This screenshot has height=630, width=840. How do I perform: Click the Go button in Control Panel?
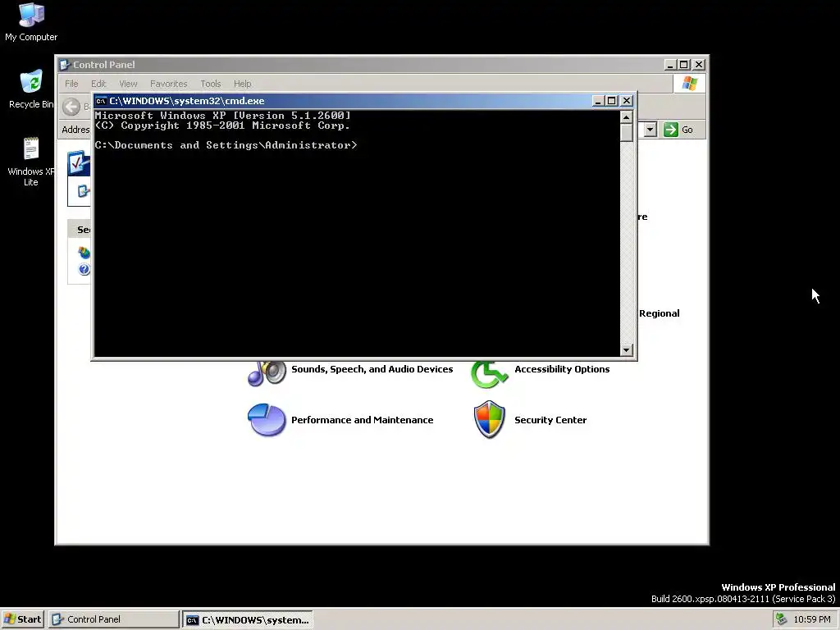point(678,130)
